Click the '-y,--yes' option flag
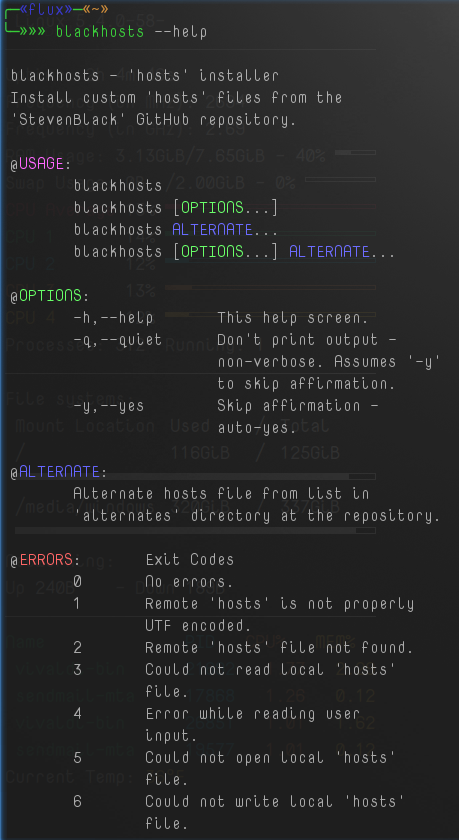The height and width of the screenshot is (840, 459). point(109,406)
